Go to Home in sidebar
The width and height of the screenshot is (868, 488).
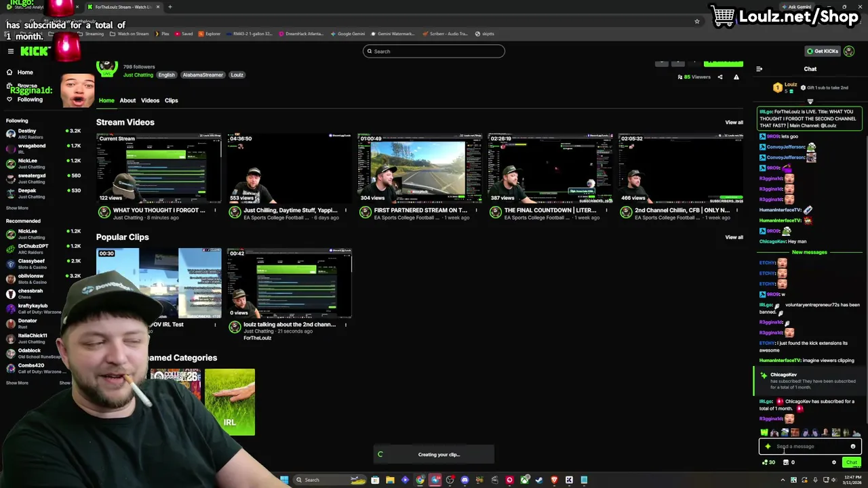[x=25, y=72]
